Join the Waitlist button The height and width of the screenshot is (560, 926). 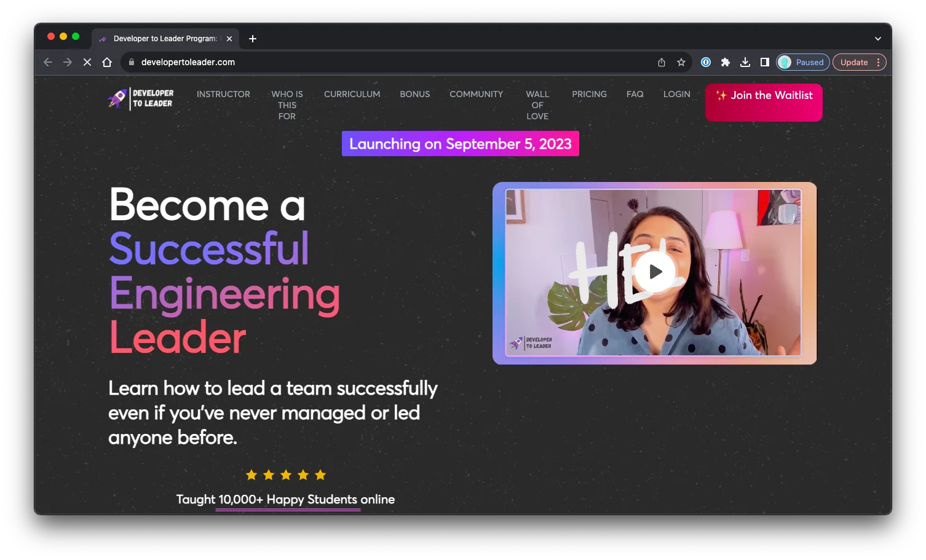(x=764, y=102)
